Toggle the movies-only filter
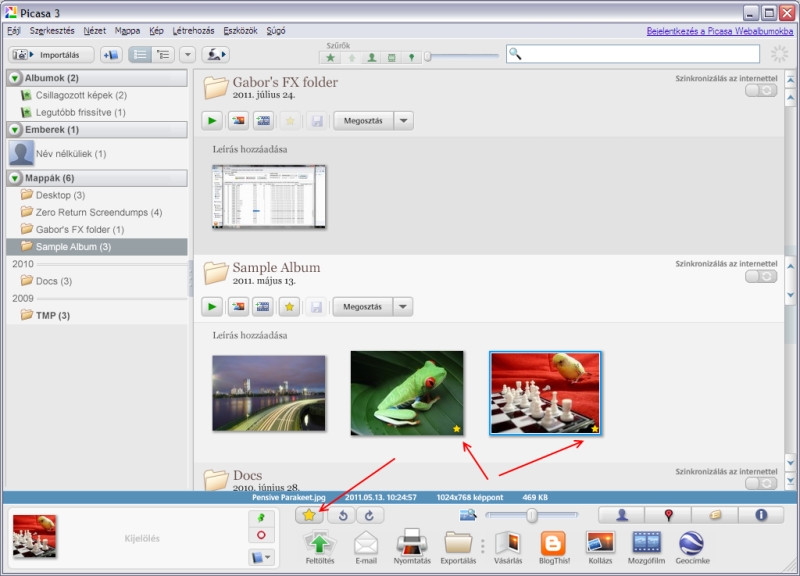 [x=391, y=58]
